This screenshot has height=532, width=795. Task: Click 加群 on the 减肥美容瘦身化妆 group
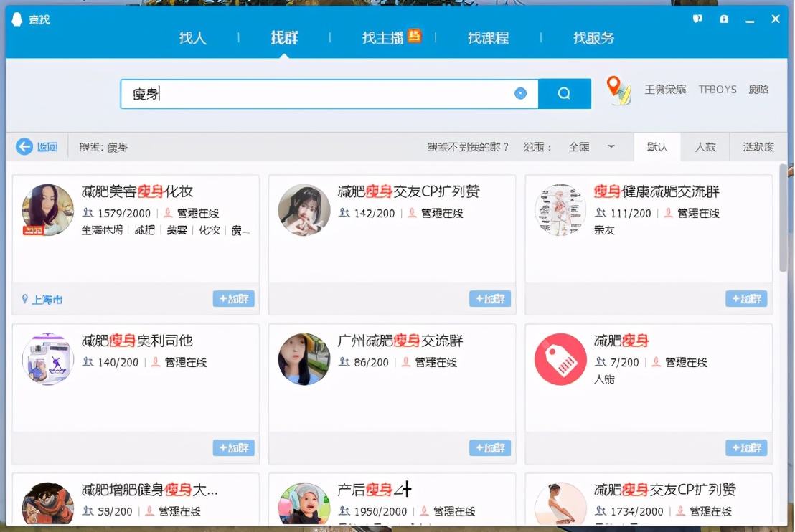234,298
